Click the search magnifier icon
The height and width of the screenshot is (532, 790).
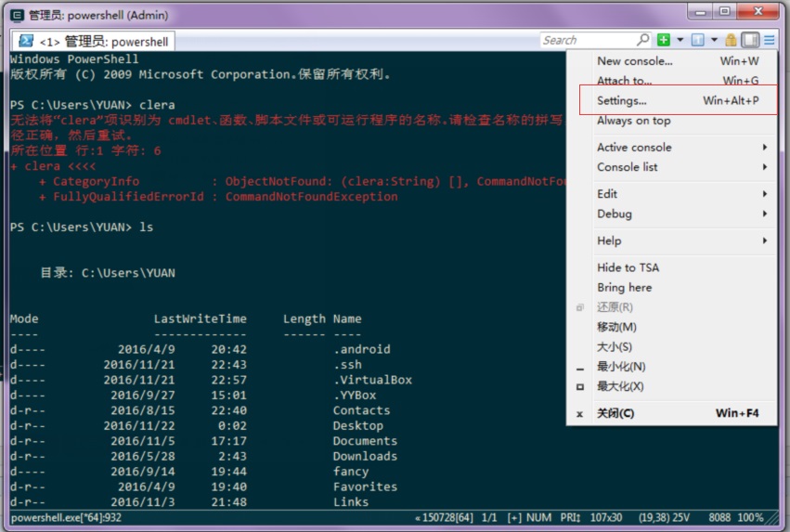coord(642,40)
